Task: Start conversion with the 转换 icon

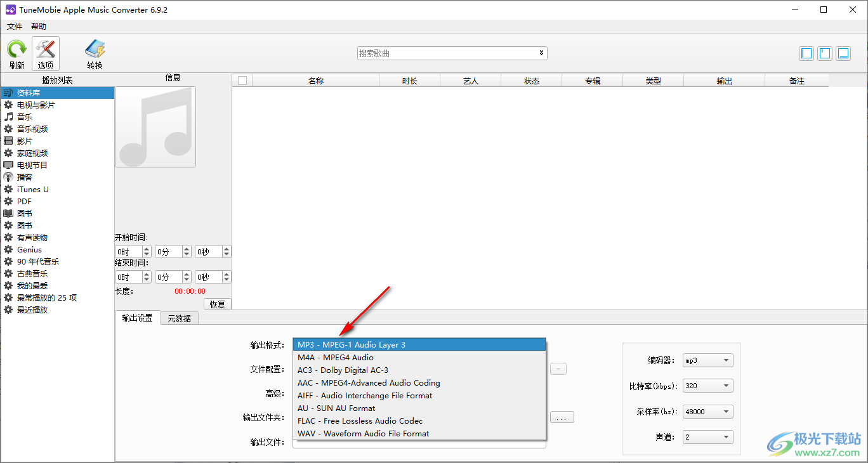Action: click(x=95, y=54)
